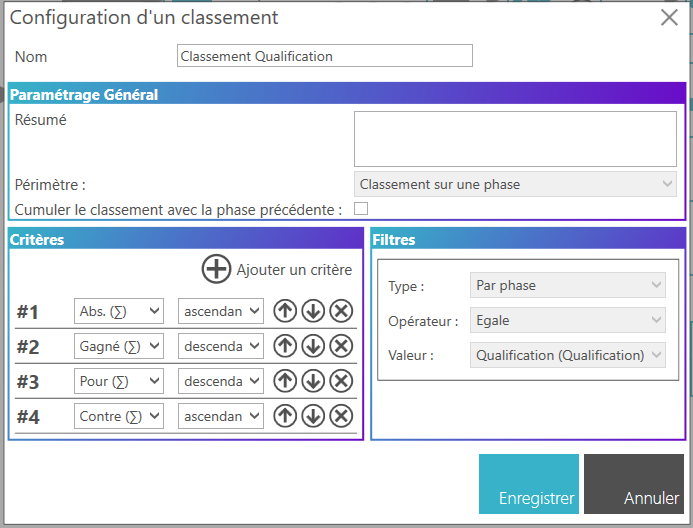Open criterion #2 Gagné (∑) dropdown
This screenshot has width=693, height=528.
119,346
